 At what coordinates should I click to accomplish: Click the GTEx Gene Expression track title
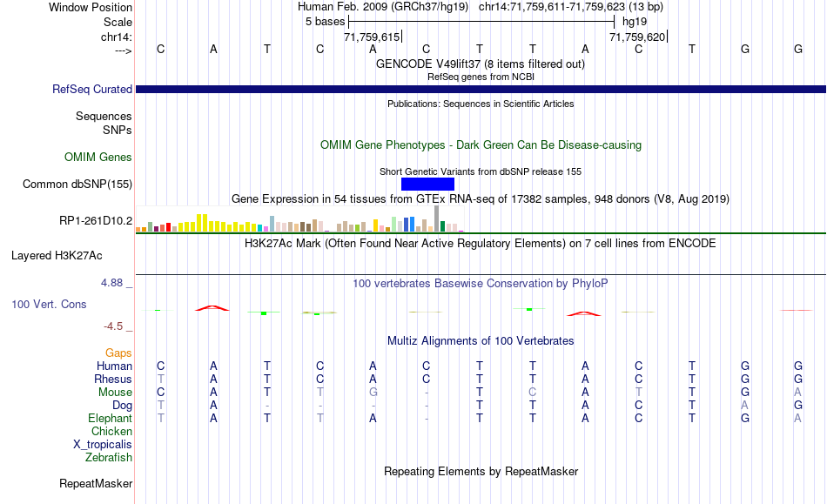pyautogui.click(x=481, y=199)
